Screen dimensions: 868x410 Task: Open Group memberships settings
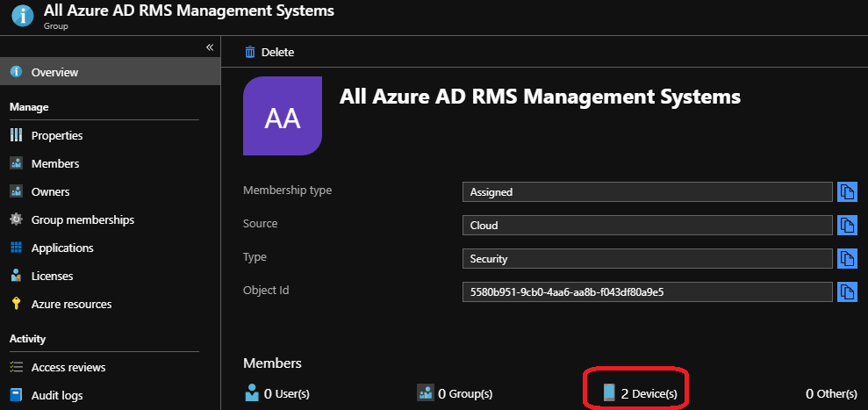click(x=82, y=219)
